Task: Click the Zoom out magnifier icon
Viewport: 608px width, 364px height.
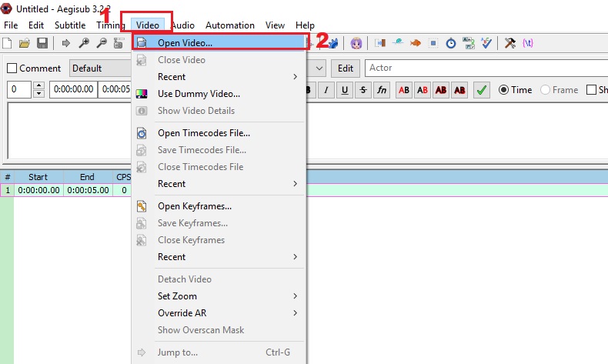Action: [102, 42]
